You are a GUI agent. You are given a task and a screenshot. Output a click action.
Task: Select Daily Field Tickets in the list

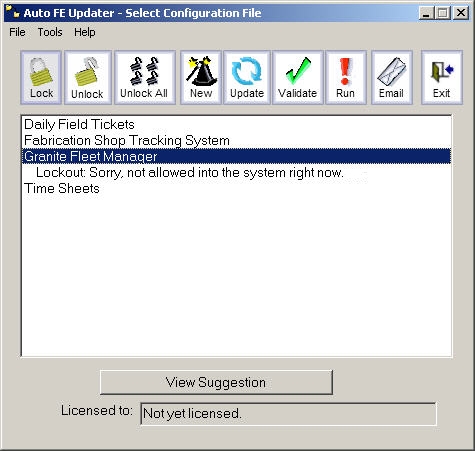236,124
